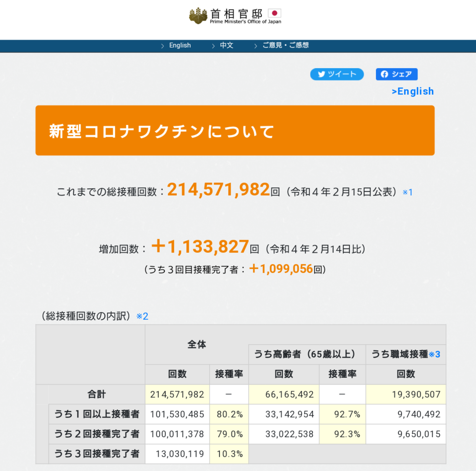The width and height of the screenshot is (476, 471).
Task: Select the 214,571,982 total cell in table
Action: [177, 394]
